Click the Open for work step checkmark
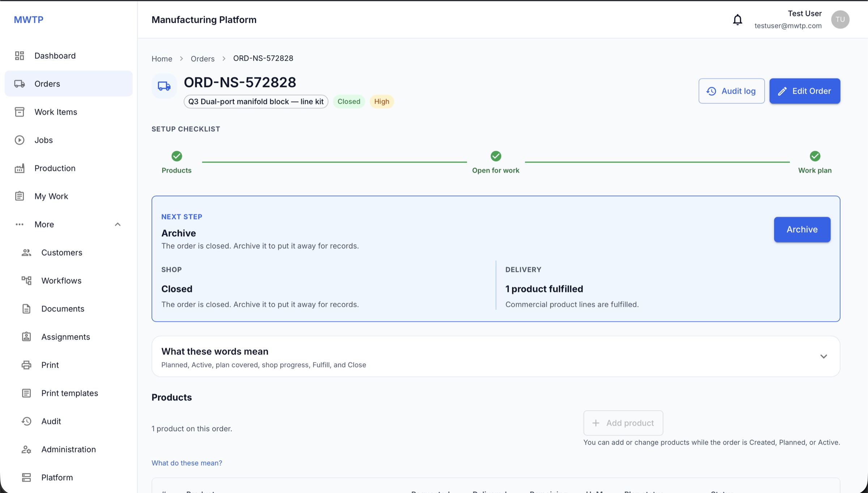The image size is (868, 493). (496, 156)
